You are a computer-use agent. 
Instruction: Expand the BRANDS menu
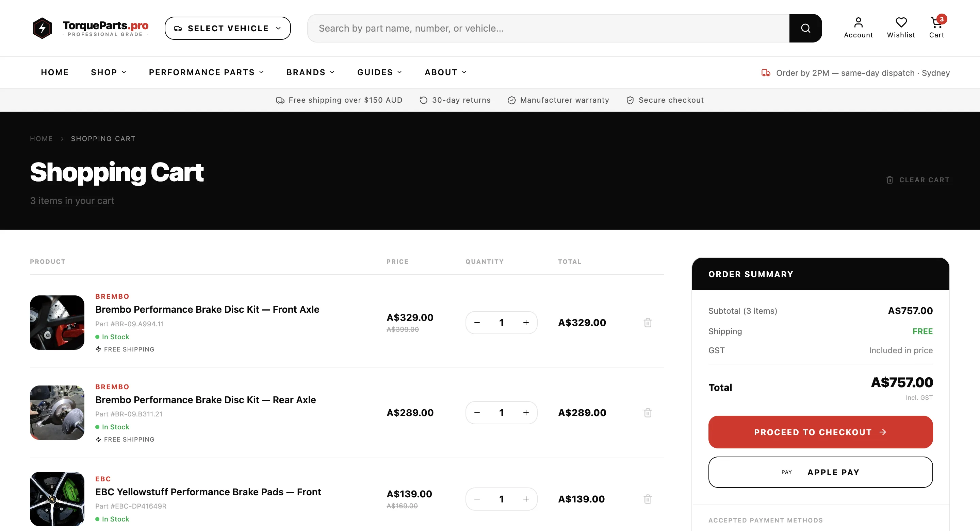click(x=310, y=72)
